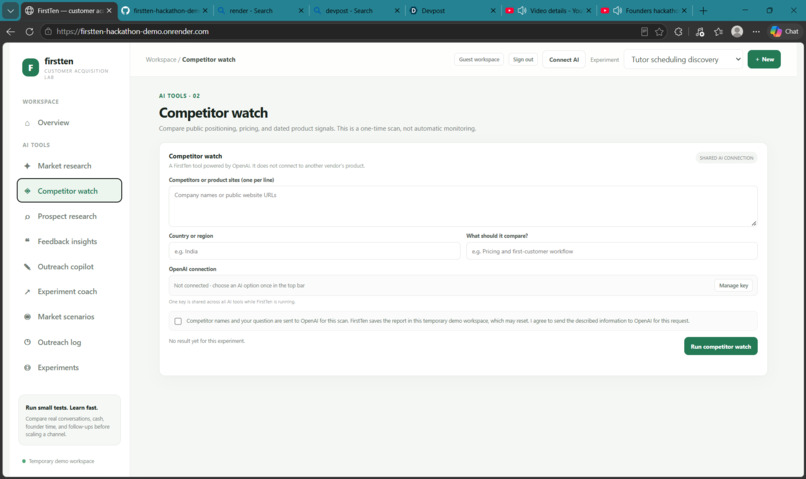This screenshot has width=806, height=479.
Task: Click the Guest workspace button
Action: tap(479, 60)
